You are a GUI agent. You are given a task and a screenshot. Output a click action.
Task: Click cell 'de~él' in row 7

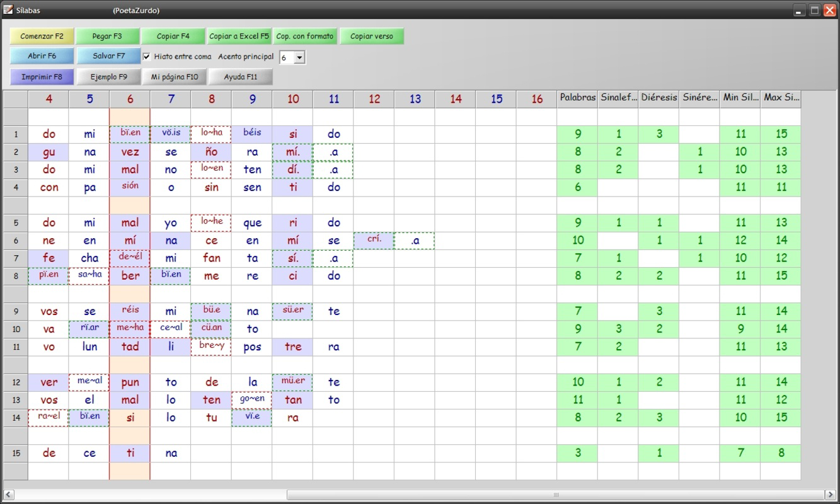pyautogui.click(x=130, y=258)
